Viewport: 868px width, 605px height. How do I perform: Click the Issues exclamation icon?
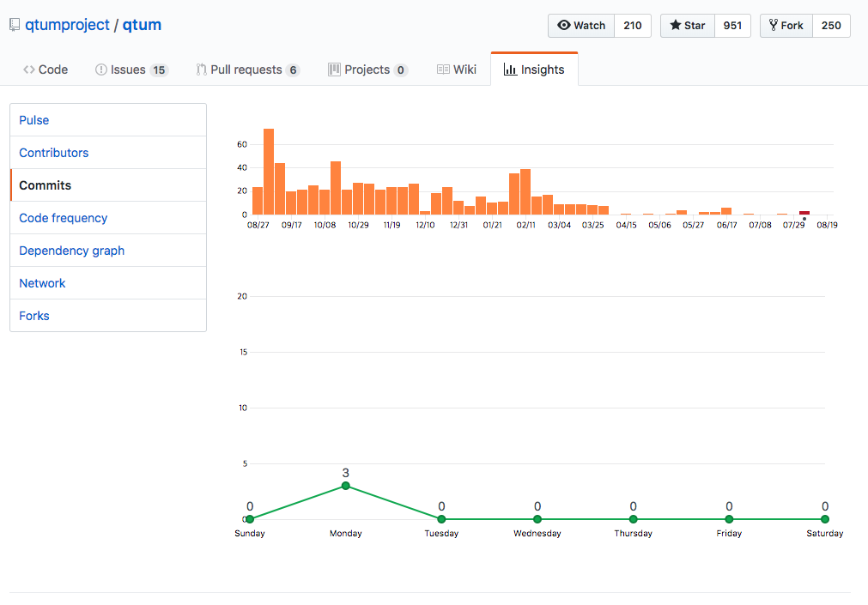pos(101,70)
